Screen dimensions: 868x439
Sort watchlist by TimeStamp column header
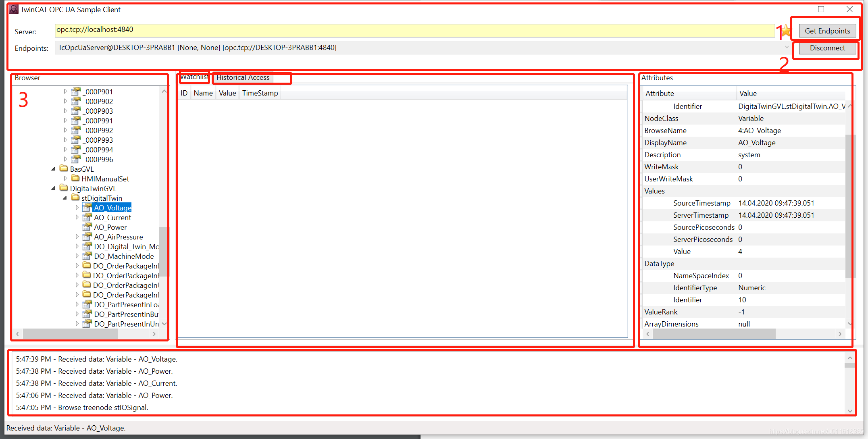click(260, 93)
